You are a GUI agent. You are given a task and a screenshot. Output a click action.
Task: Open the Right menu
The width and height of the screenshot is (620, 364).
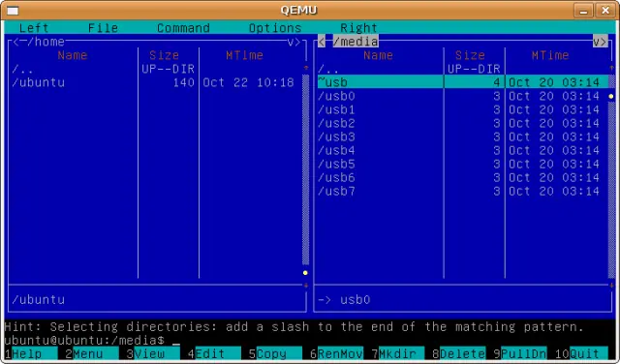coord(358,28)
